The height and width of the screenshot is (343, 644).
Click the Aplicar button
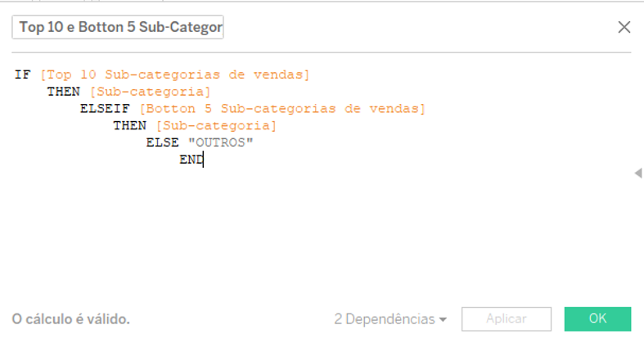click(507, 318)
